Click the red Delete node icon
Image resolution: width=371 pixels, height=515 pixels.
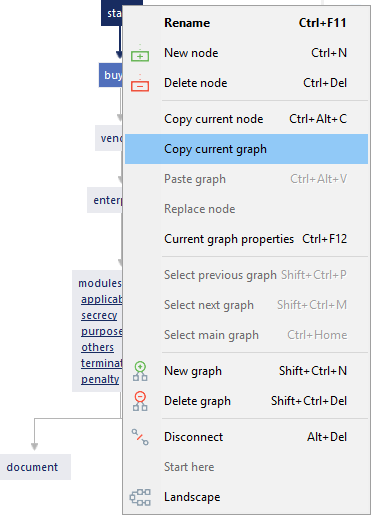[x=140, y=83]
